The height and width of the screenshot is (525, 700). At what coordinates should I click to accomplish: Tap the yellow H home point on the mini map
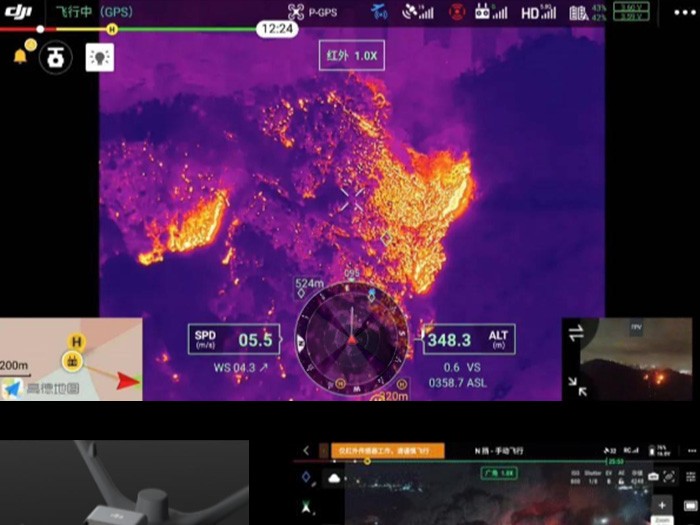tap(76, 342)
